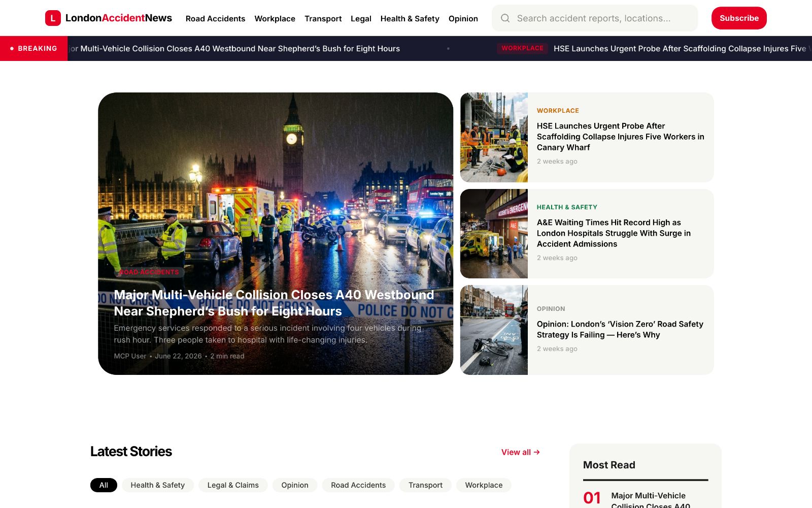Click the red L logo icon
This screenshot has width=812, height=508.
point(53,18)
